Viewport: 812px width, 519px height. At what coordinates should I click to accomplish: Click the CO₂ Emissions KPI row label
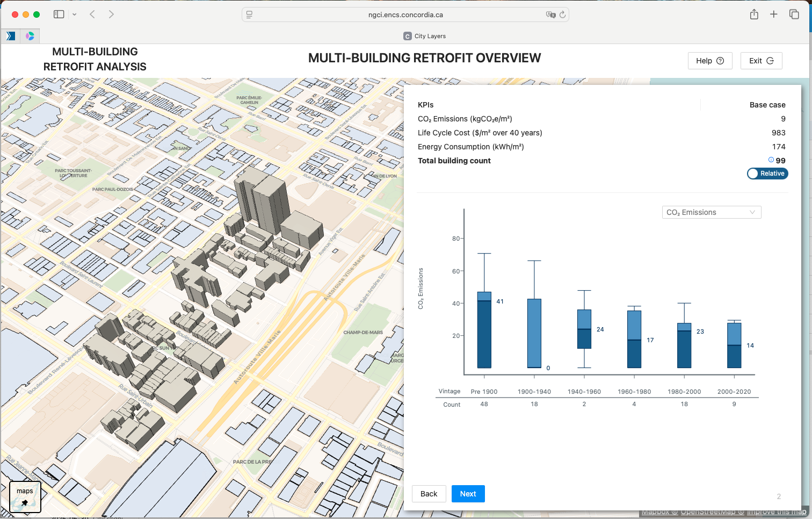(x=465, y=119)
